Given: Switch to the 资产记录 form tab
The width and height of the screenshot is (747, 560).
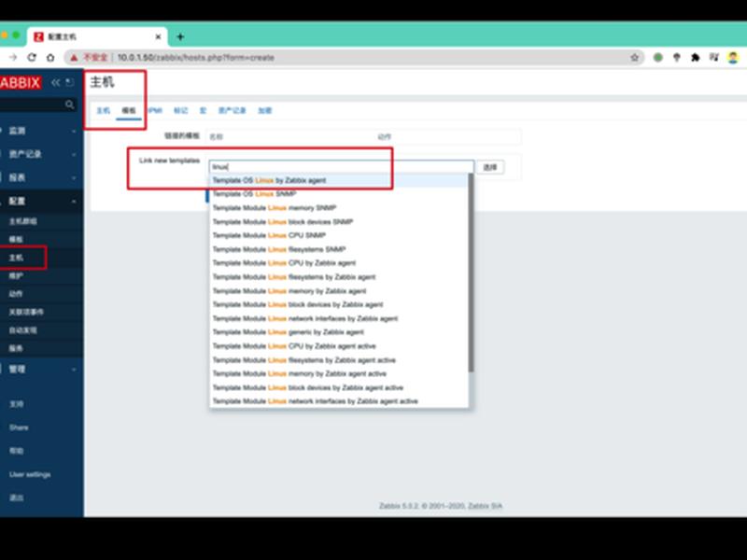Looking at the screenshot, I should [232, 110].
